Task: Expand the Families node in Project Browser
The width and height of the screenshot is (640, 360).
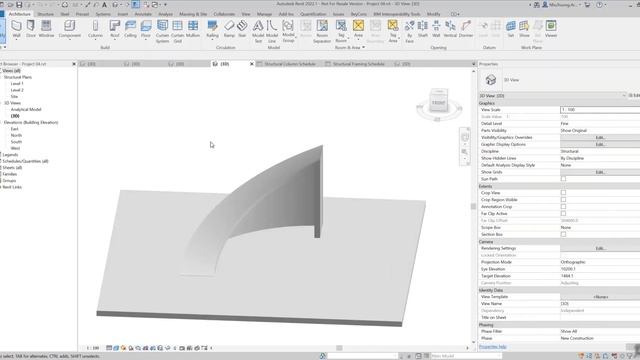Action: pyautogui.click(x=1, y=174)
